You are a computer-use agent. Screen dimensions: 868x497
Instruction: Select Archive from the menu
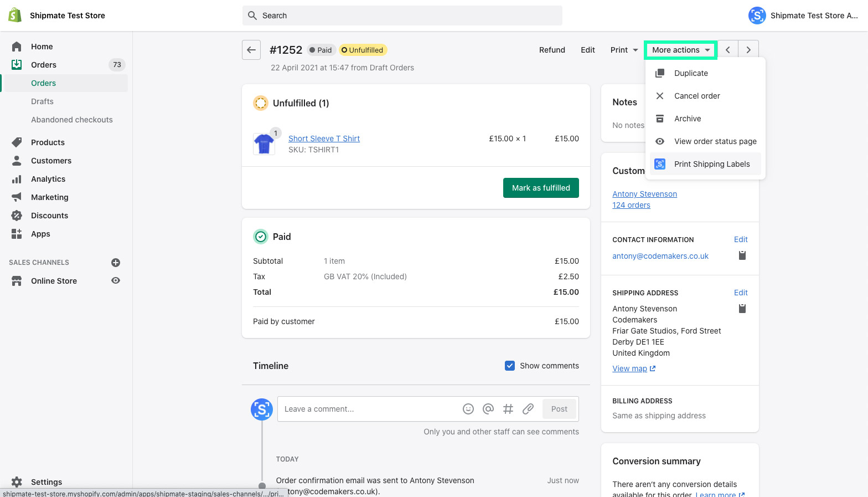point(705,119)
